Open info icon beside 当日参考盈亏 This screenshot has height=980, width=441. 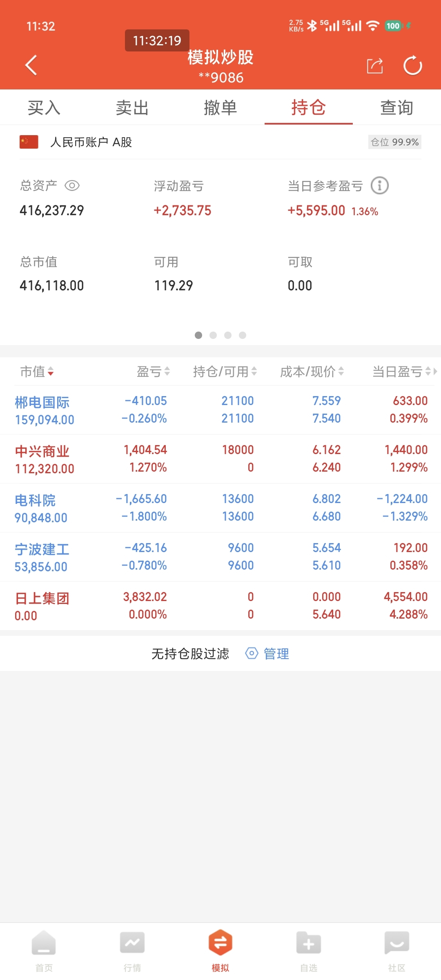click(x=379, y=186)
